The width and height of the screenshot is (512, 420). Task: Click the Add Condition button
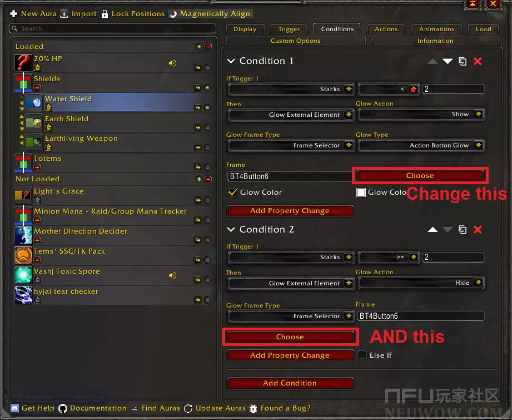click(290, 383)
